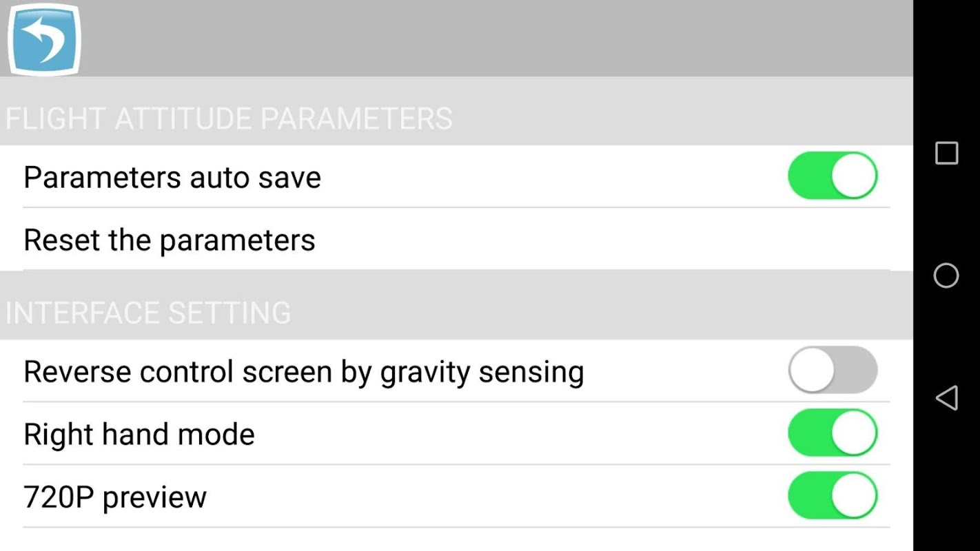Image resolution: width=980 pixels, height=551 pixels.
Task: Enable Reverse control screen by gravity sensing
Action: click(x=833, y=371)
